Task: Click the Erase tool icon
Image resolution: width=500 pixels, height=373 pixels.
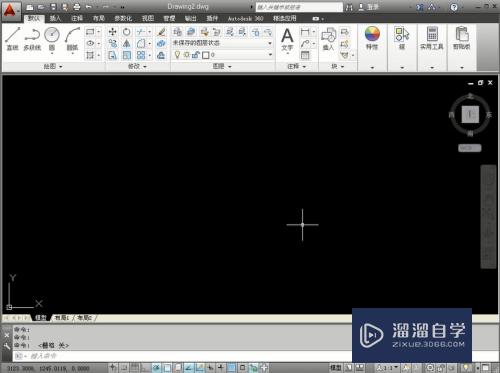Action: [x=161, y=32]
